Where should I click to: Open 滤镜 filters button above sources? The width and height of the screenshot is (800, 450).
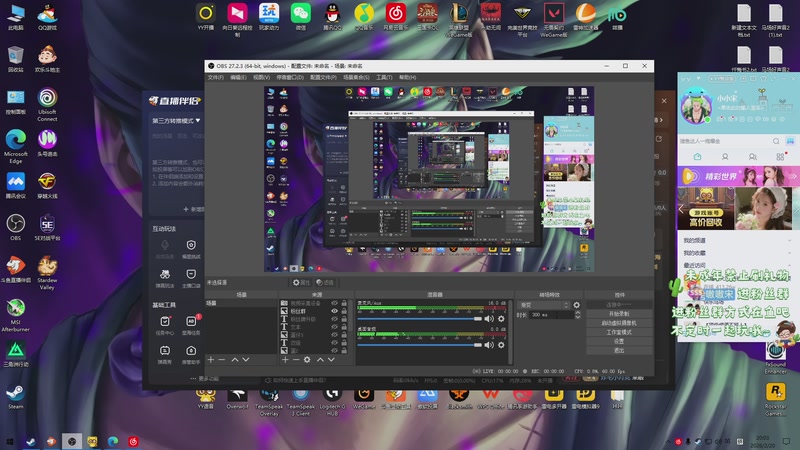tap(324, 282)
